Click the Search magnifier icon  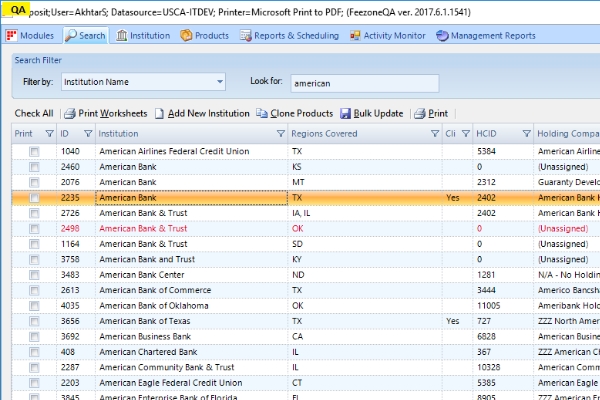point(71,35)
